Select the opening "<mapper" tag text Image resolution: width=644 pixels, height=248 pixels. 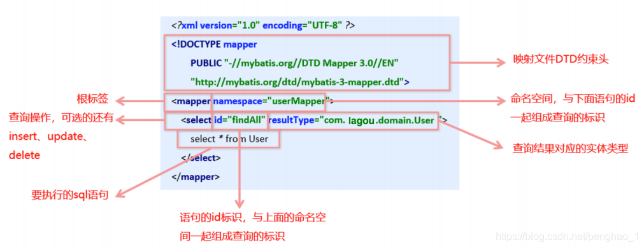[190, 101]
